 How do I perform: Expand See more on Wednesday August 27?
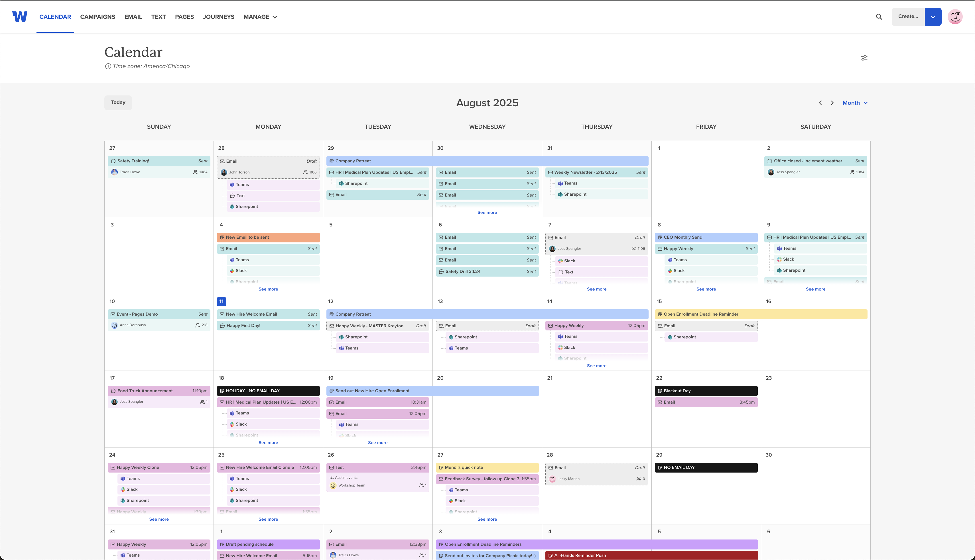(487, 519)
